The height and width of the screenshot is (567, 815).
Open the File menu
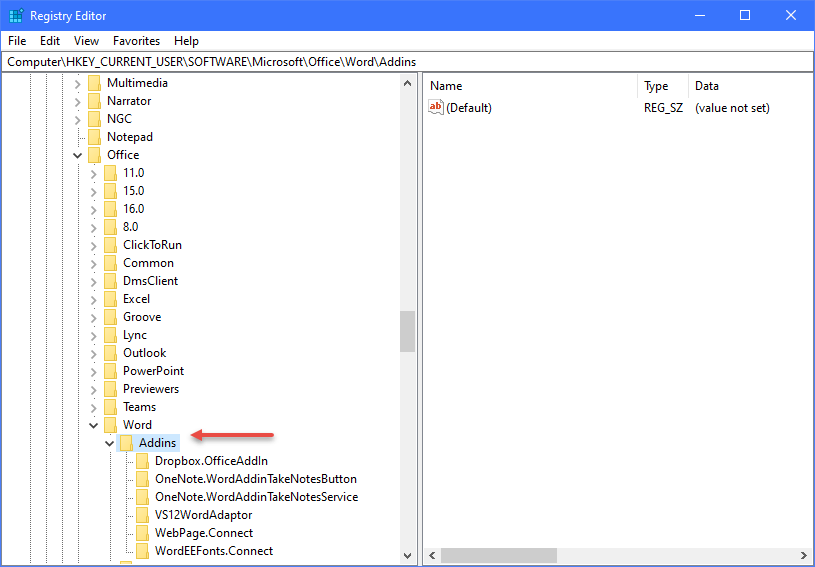[x=17, y=41]
